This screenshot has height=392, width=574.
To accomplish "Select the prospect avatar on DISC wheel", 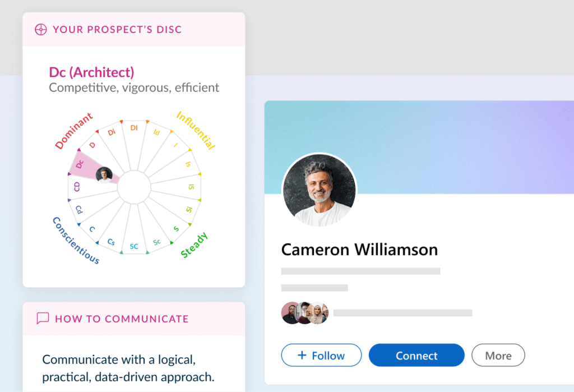I will 104,175.
